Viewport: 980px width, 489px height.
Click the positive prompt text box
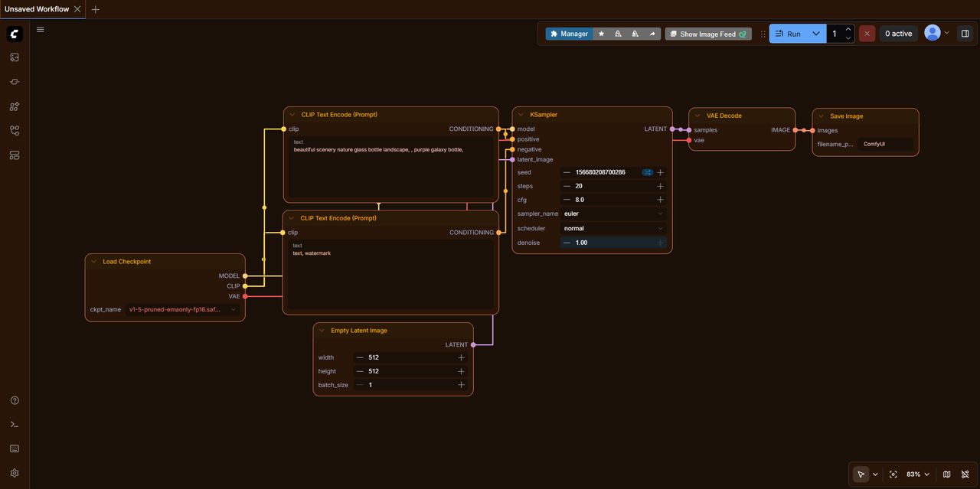(390, 168)
